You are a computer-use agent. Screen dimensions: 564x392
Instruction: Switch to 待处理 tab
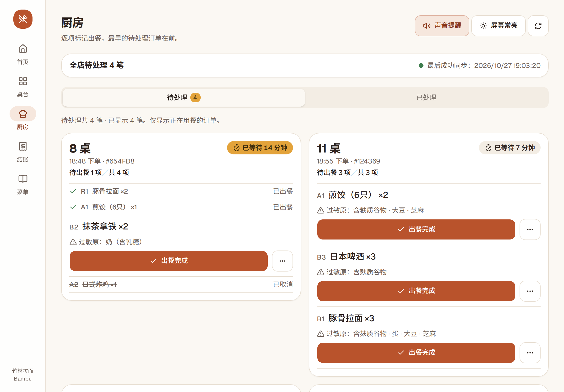[x=184, y=98]
